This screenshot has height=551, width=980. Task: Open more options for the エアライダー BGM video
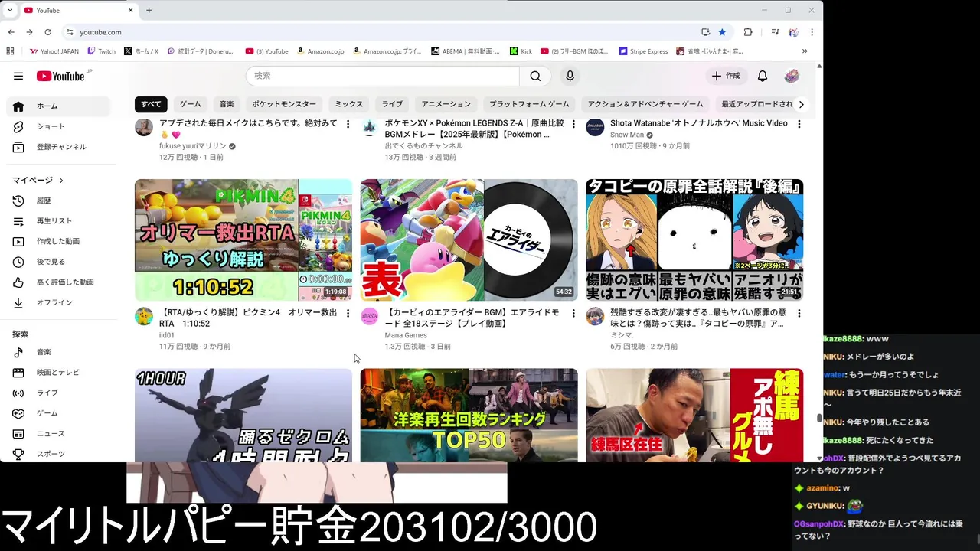coord(573,314)
